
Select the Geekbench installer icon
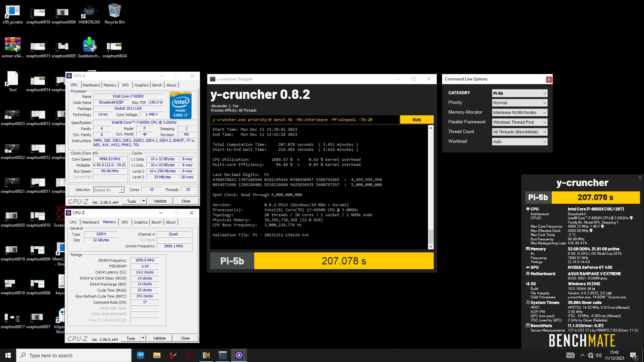tap(89, 48)
